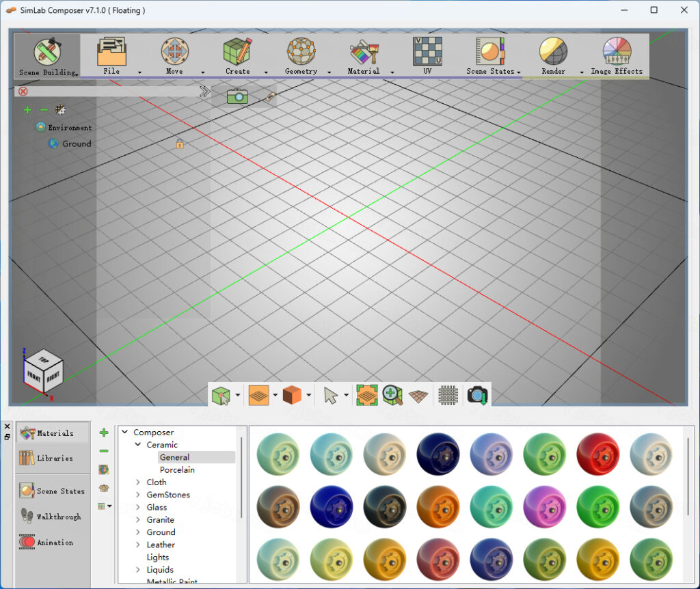Expand the Cloth category

pyautogui.click(x=138, y=482)
